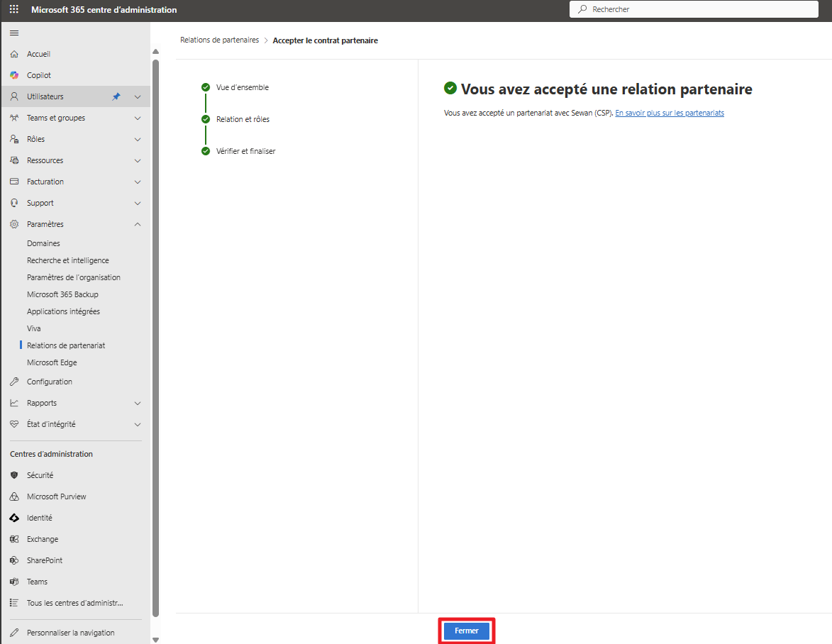Click the Identité label
832x644 pixels.
[x=40, y=518]
